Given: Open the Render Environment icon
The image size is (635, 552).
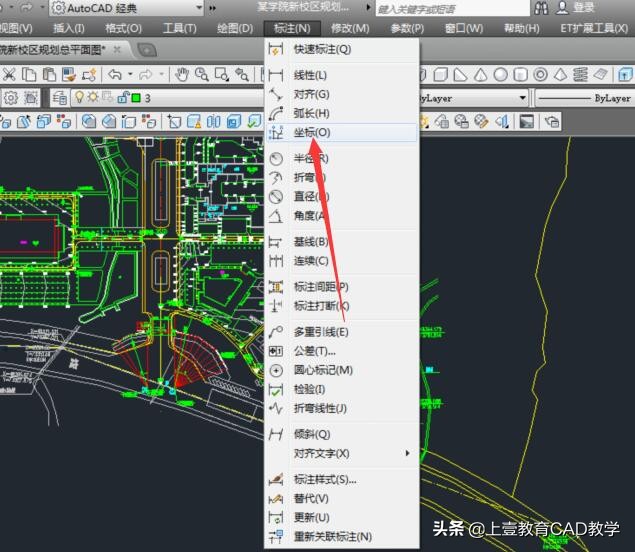Looking at the screenshot, I should click(526, 121).
